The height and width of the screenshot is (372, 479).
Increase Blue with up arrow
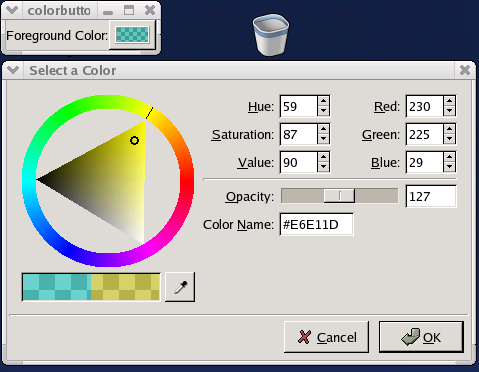[x=449, y=157]
